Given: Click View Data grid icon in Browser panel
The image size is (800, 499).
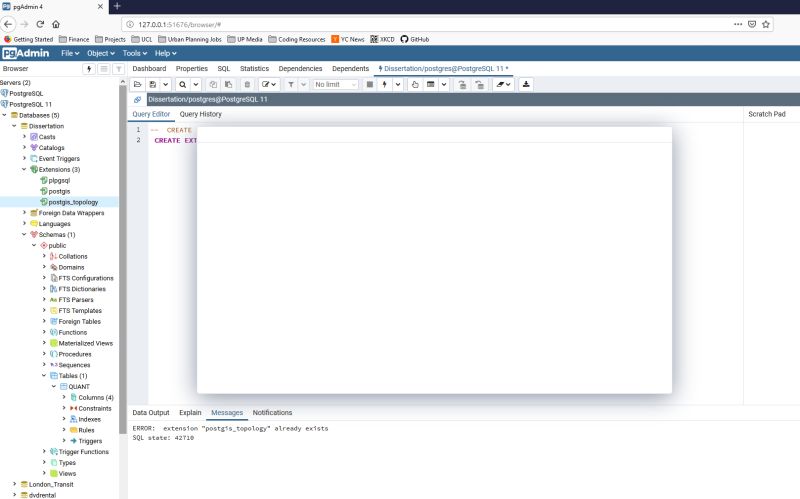Looking at the screenshot, I should pos(104,68).
